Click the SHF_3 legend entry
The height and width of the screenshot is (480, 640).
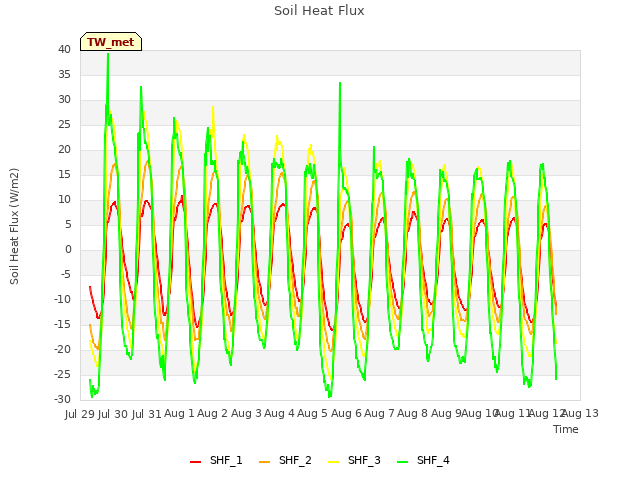[354, 460]
